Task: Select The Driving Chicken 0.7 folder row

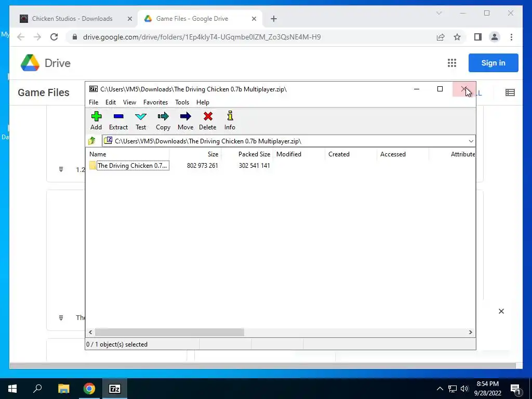Action: pos(129,166)
